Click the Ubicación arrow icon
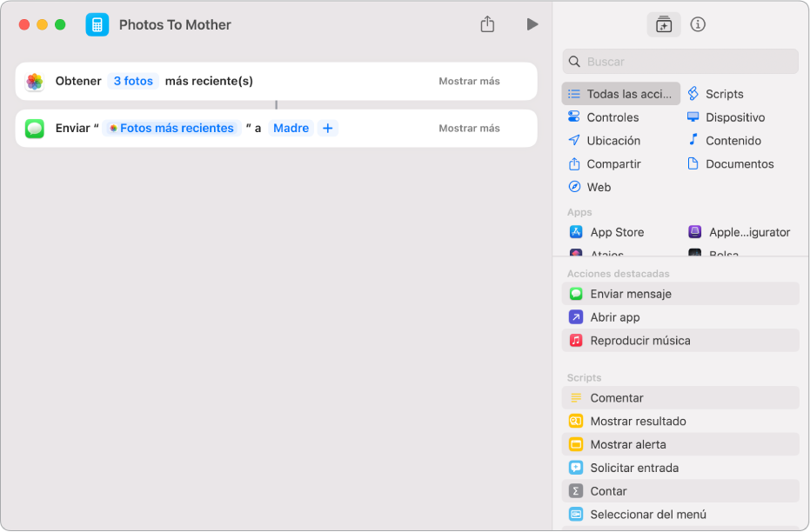The image size is (810, 532). pos(574,140)
